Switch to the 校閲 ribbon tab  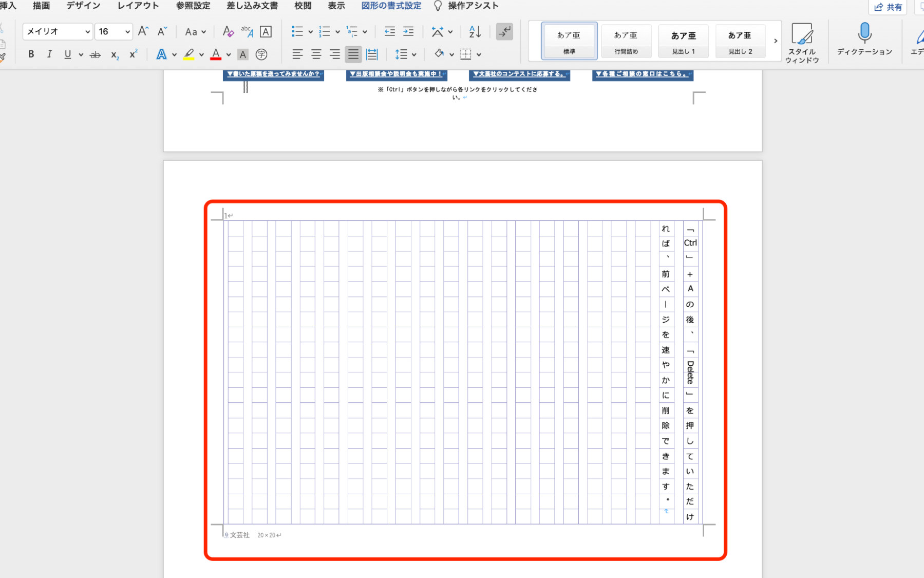coord(303,6)
